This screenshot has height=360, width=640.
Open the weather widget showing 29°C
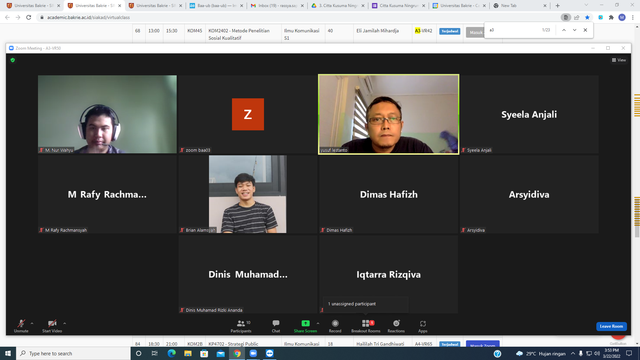(542, 353)
